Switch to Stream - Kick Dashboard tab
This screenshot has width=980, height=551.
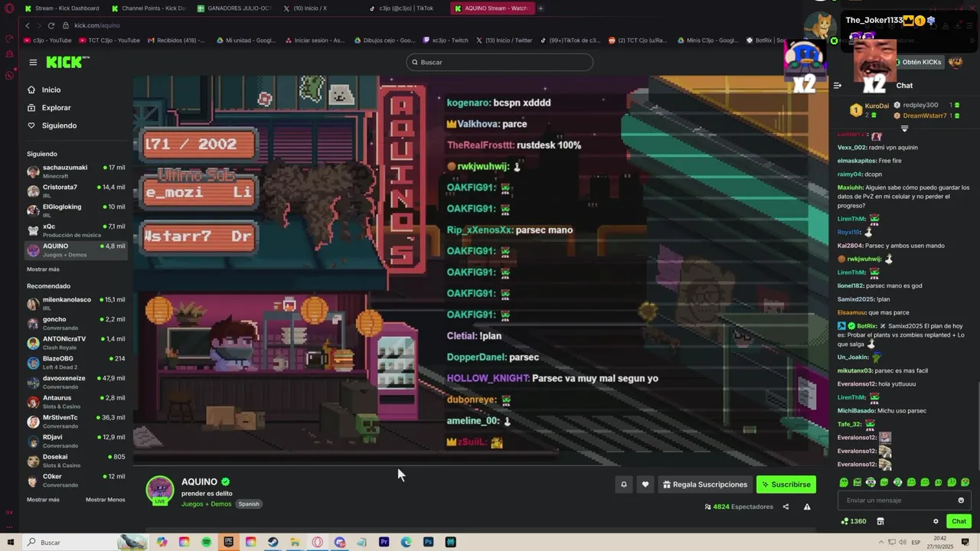[x=63, y=8]
